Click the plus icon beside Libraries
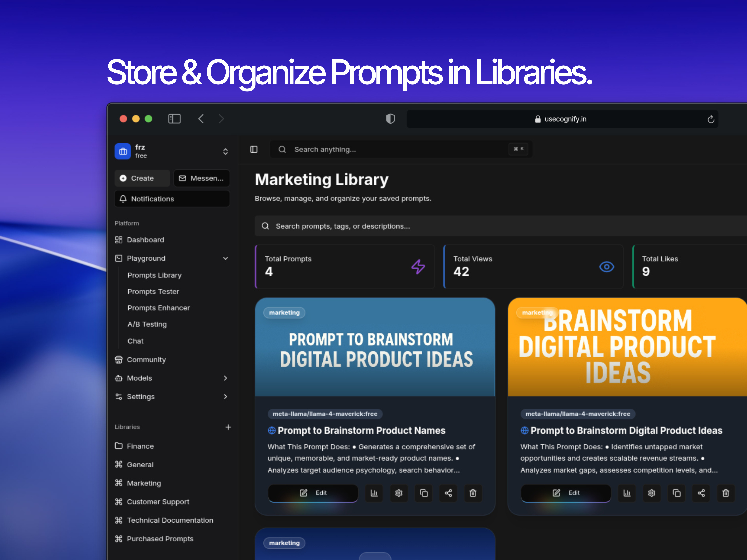This screenshot has width=747, height=560. pos(228,427)
